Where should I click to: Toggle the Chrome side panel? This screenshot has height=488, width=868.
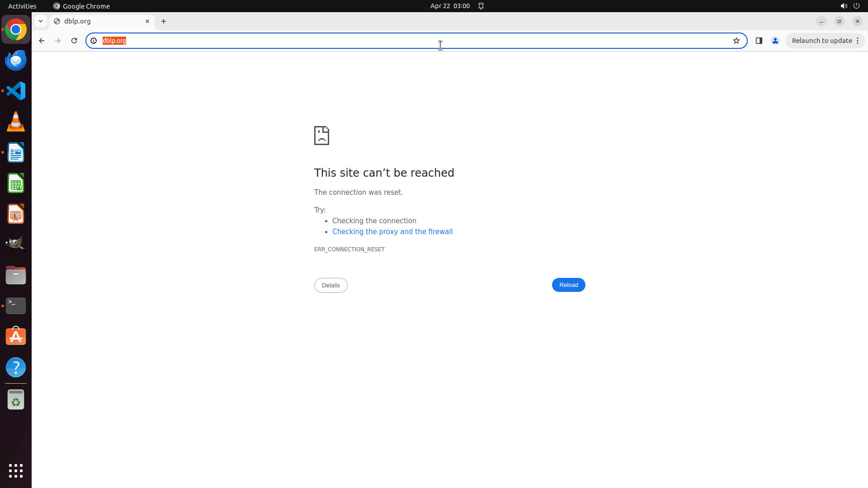[x=759, y=41]
